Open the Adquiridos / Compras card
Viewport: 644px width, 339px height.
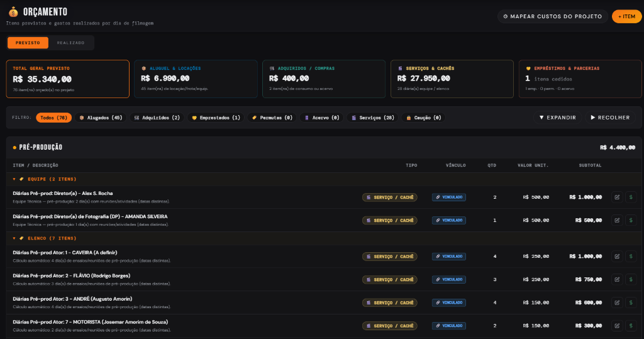[x=324, y=79]
